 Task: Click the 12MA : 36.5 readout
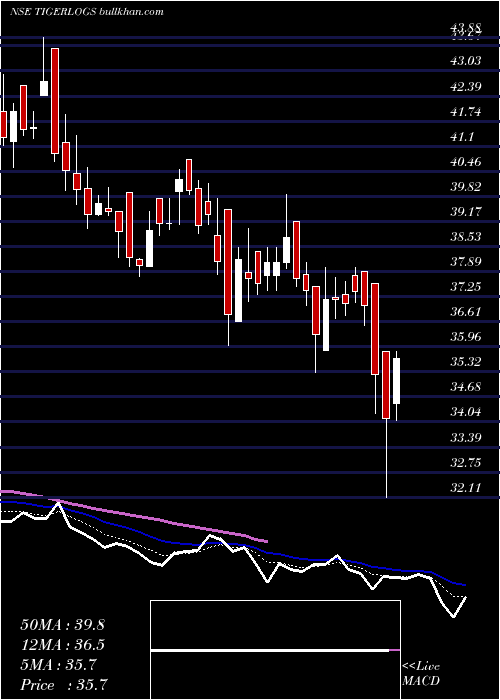tap(62, 645)
